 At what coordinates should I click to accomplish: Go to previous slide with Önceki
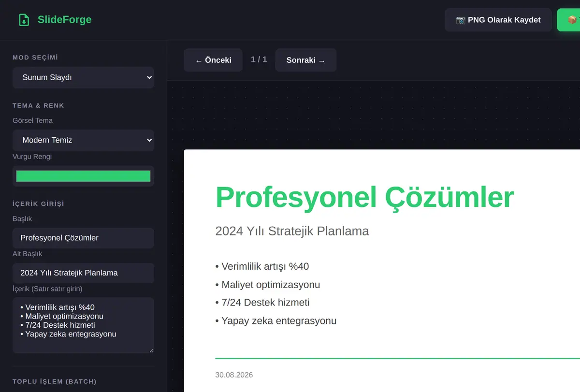(213, 60)
